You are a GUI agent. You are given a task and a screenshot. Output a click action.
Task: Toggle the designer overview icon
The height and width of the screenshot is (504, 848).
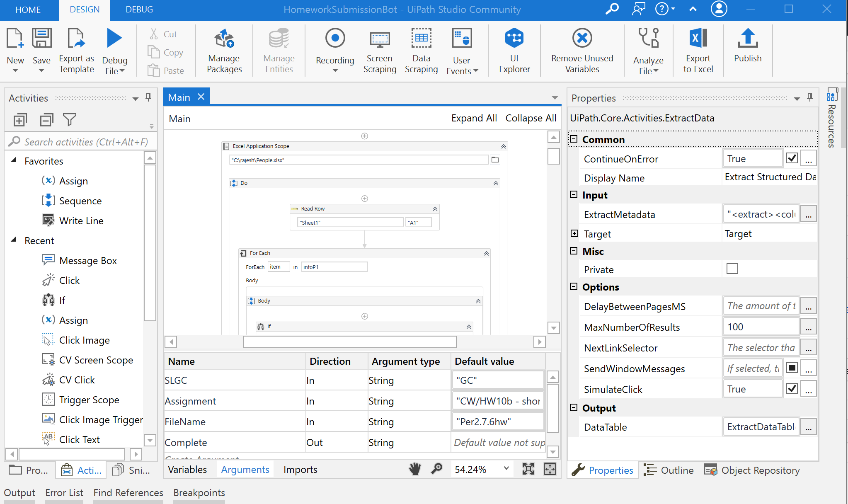coord(550,469)
